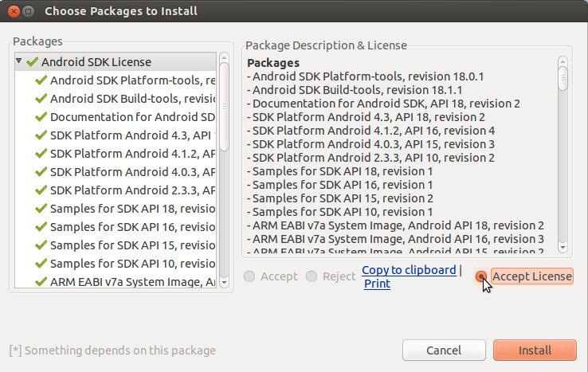This screenshot has height=372, width=588.
Task: Click the Copy to clipboard link
Action: click(409, 270)
